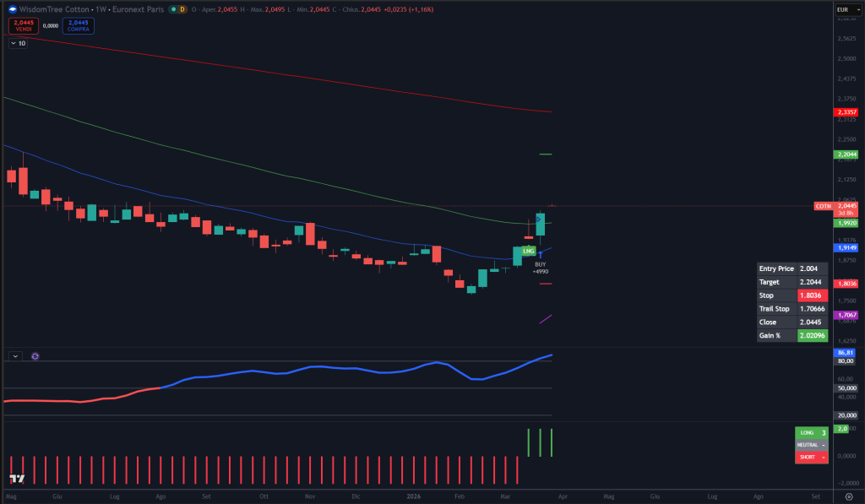Click the Close 2.0445 table value

pyautogui.click(x=813, y=322)
